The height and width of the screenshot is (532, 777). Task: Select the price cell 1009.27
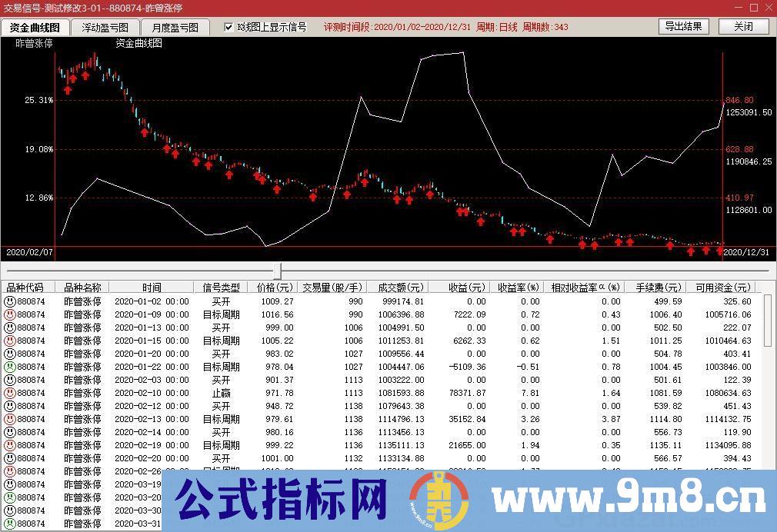(278, 301)
